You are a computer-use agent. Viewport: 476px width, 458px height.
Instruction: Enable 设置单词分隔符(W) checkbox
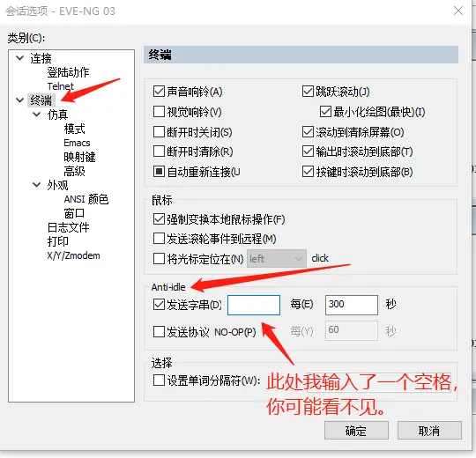coord(159,380)
